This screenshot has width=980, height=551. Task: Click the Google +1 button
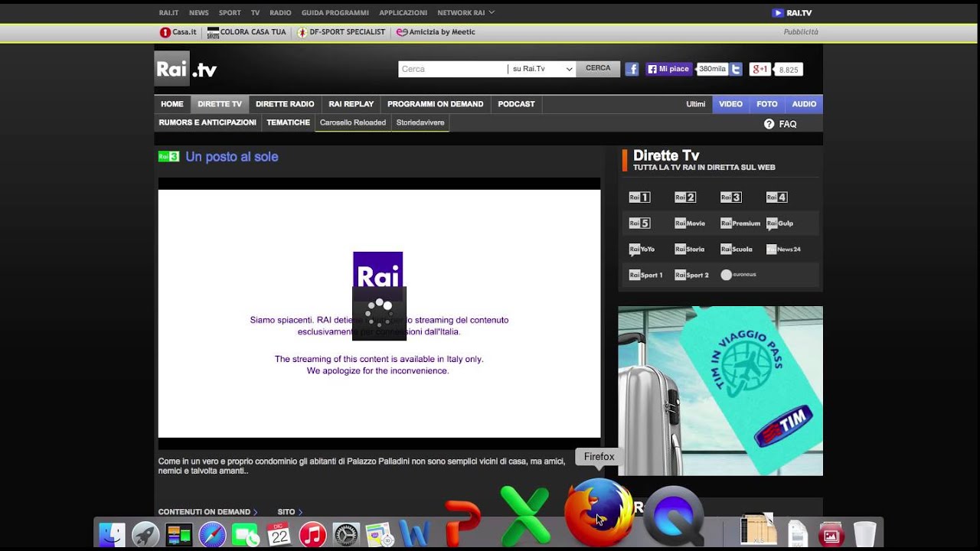[x=759, y=69]
